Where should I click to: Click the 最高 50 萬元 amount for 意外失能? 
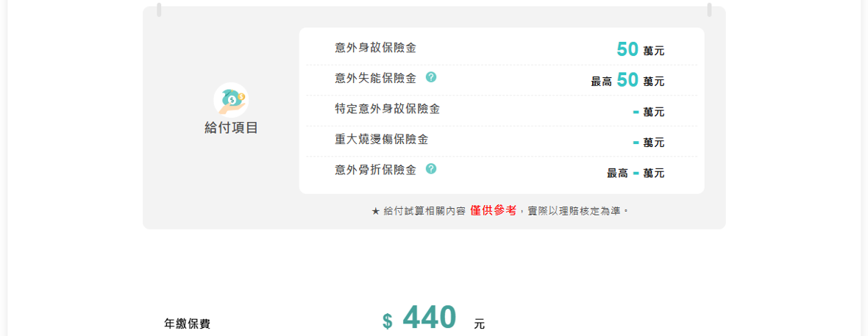click(627, 80)
